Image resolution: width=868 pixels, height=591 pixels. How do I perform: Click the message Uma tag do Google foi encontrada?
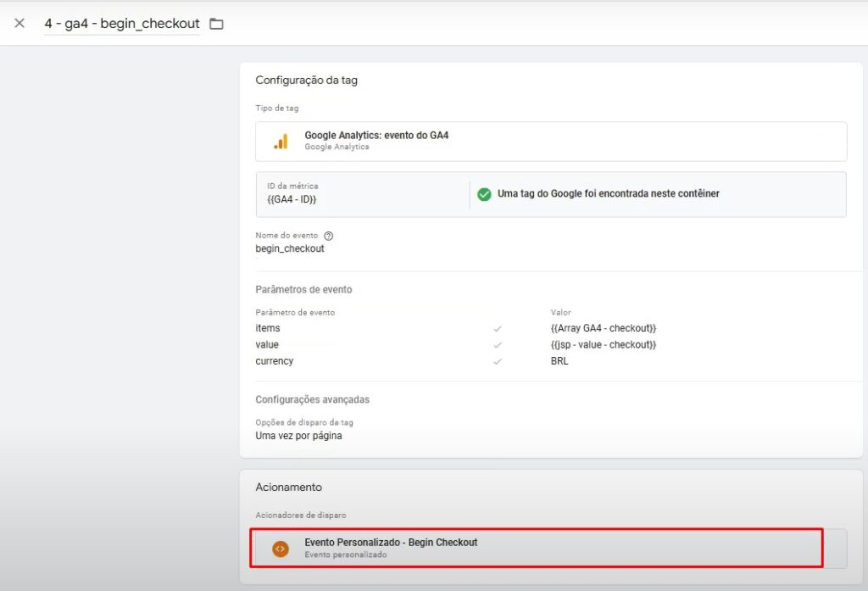point(609,194)
